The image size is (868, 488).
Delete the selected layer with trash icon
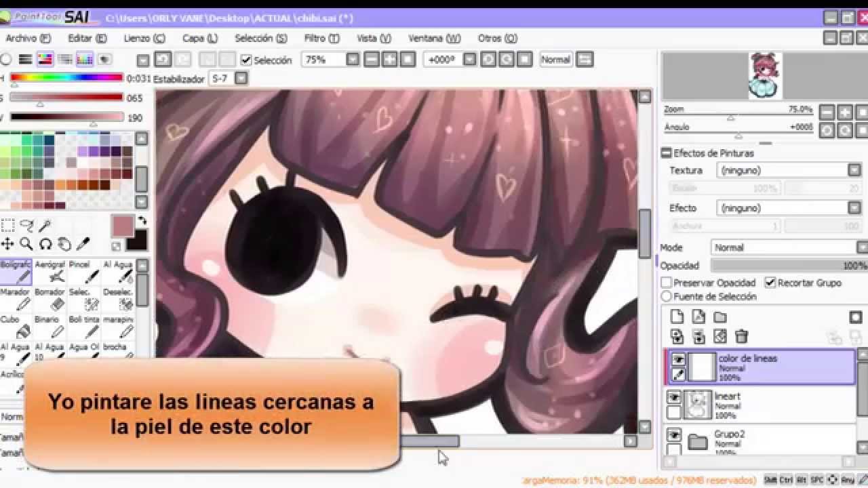click(x=742, y=336)
